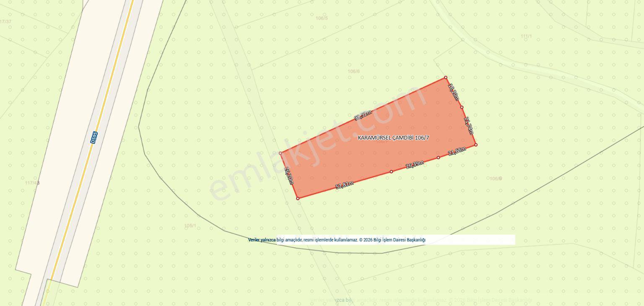The width and height of the screenshot is (644, 306).
Task: Click the parcel label 111/1
Action: click(x=526, y=36)
